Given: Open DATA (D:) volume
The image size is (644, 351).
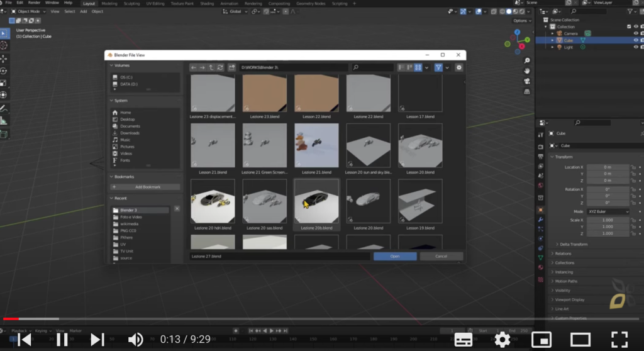Looking at the screenshot, I should (x=128, y=84).
